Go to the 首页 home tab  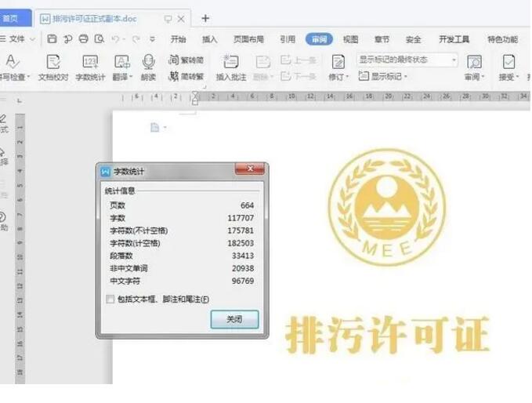click(11, 18)
